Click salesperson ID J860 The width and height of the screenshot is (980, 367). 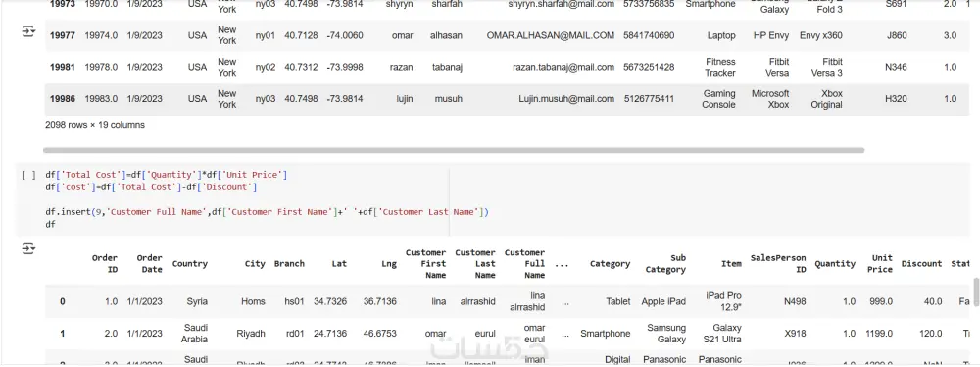click(x=897, y=35)
